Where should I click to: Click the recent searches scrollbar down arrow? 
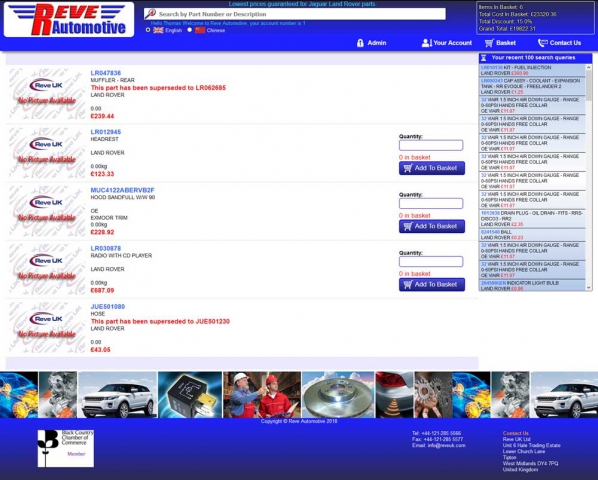[588, 288]
